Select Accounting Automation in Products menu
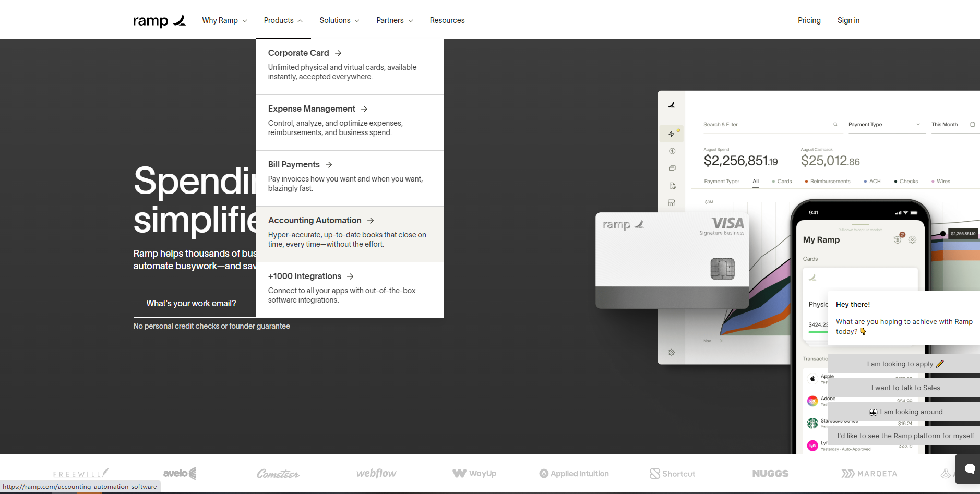The width and height of the screenshot is (980, 494). tap(350, 234)
